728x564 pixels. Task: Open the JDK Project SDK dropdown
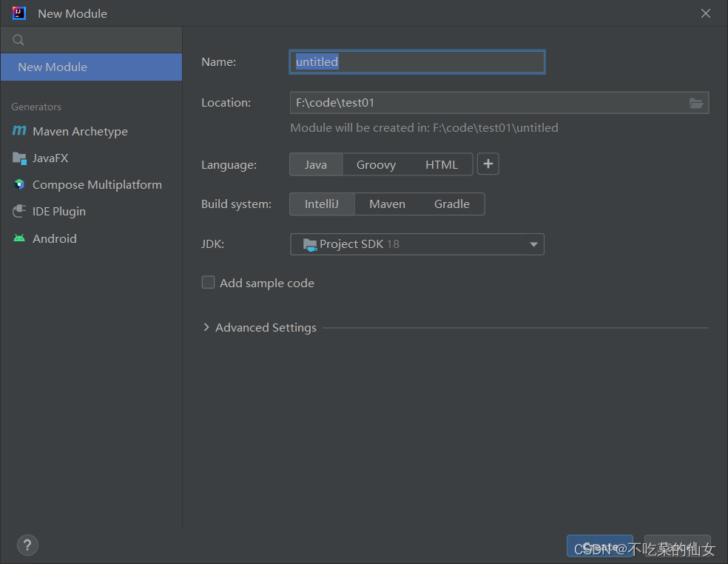[x=417, y=244]
